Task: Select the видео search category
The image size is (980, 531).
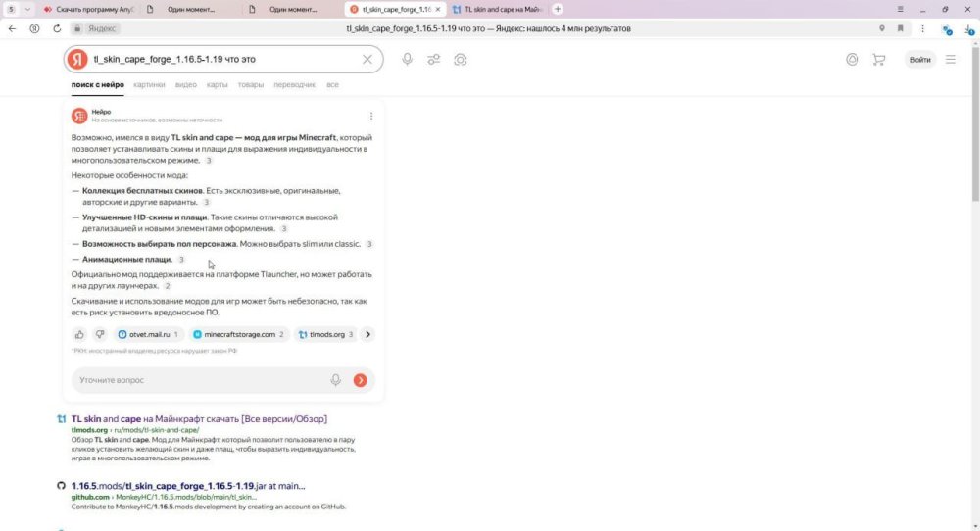Action: coord(185,85)
